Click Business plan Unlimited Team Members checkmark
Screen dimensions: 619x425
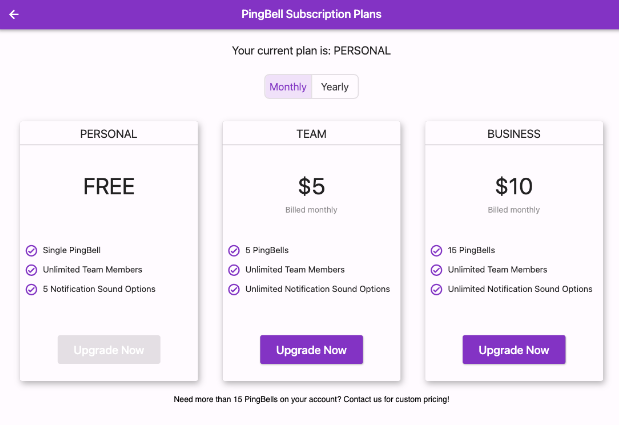point(437,270)
